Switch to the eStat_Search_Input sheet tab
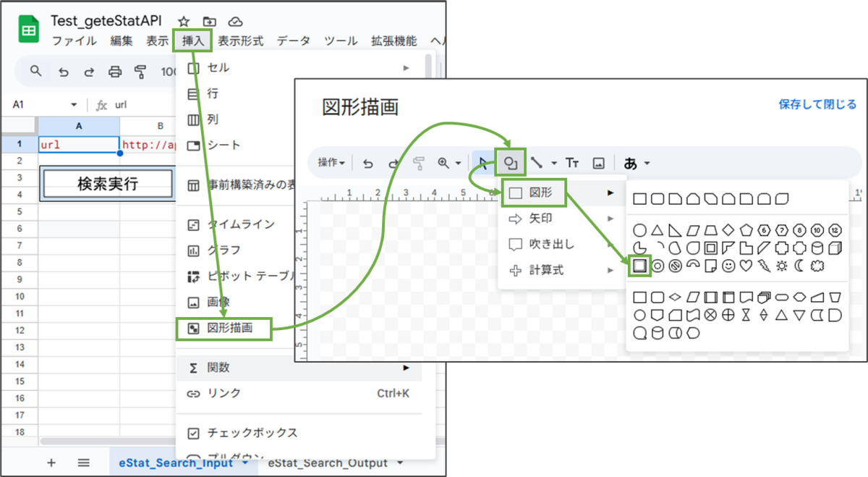This screenshot has height=477, width=868. point(176,463)
